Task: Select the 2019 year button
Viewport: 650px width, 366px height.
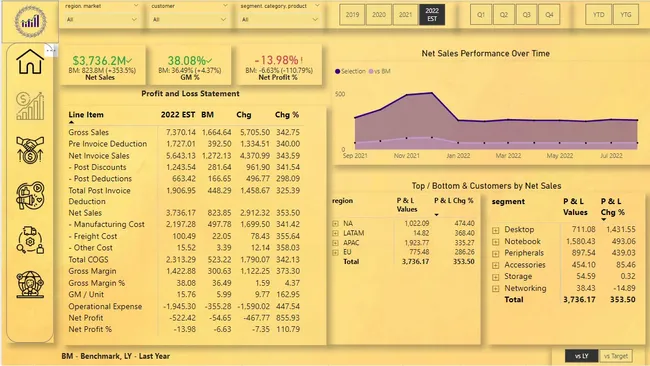Action: (x=352, y=15)
